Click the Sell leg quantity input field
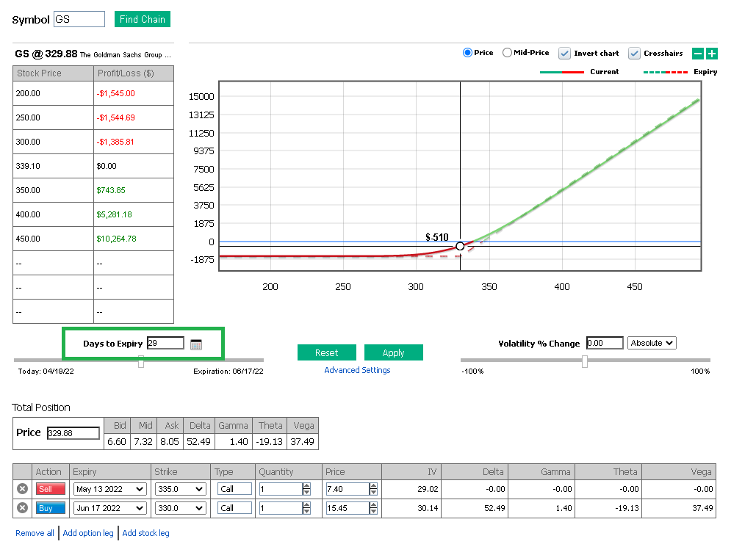The width and height of the screenshot is (756, 558). [281, 489]
